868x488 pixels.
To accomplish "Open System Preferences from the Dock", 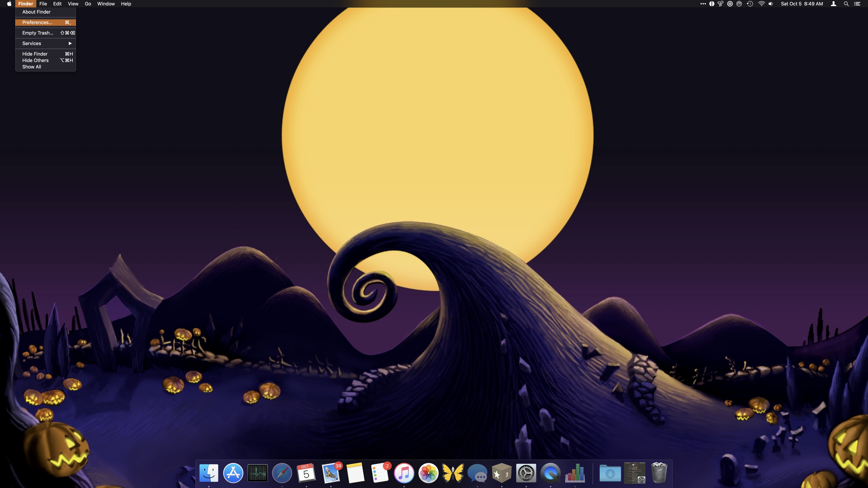I will [526, 473].
